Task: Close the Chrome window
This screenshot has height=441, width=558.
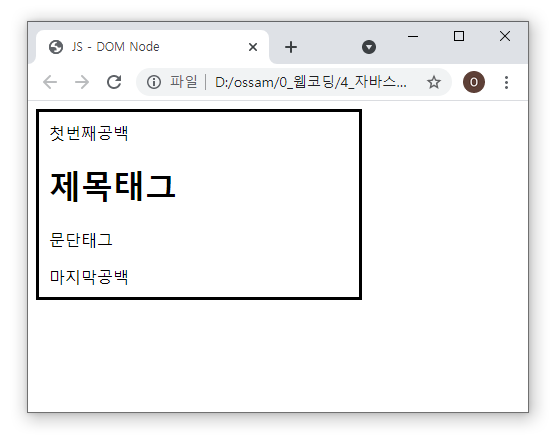Action: 505,36
